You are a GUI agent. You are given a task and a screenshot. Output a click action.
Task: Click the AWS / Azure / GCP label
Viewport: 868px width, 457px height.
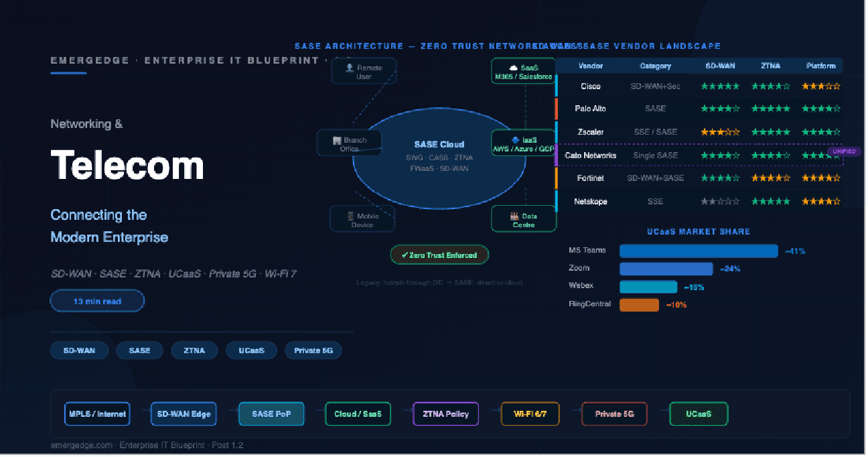click(x=524, y=149)
